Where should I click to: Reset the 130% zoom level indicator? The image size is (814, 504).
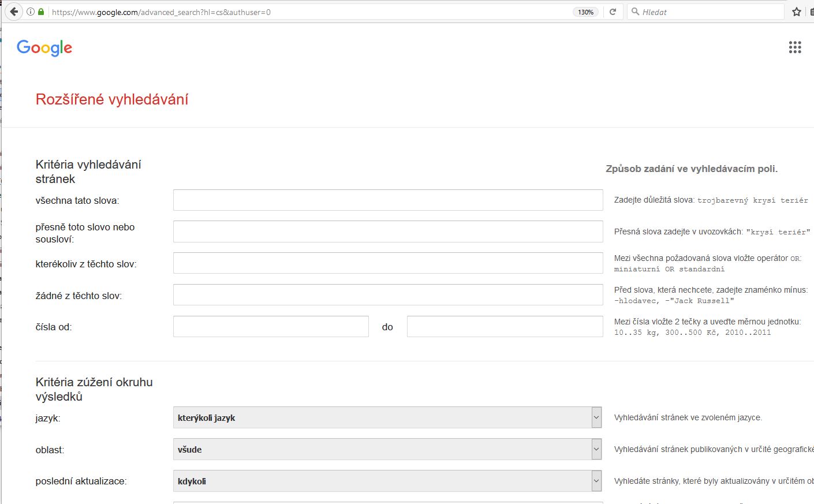tap(585, 12)
